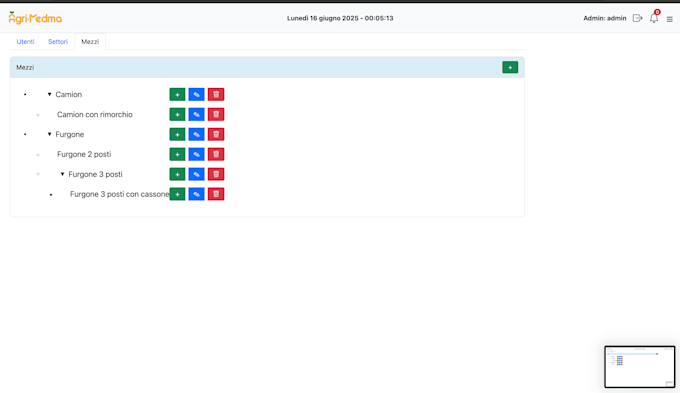
Task: Delete the Camion entry
Action: pyautogui.click(x=216, y=95)
